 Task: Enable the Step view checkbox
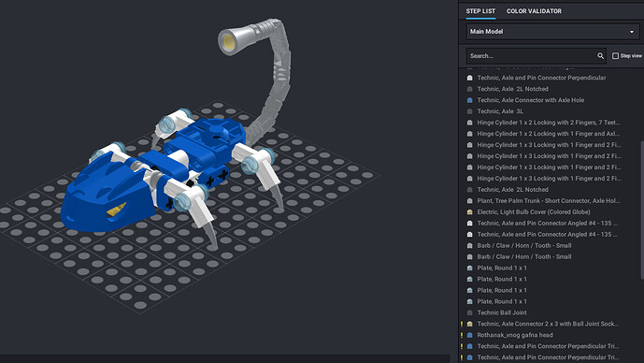click(x=615, y=56)
